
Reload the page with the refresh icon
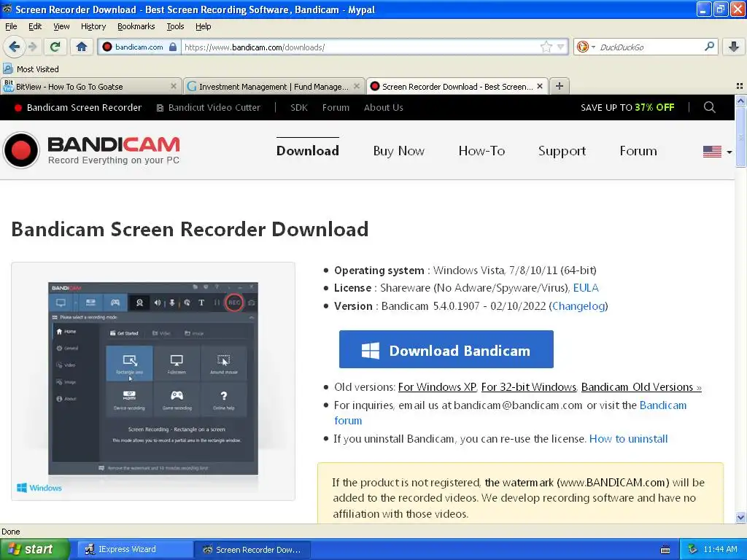pos(55,47)
